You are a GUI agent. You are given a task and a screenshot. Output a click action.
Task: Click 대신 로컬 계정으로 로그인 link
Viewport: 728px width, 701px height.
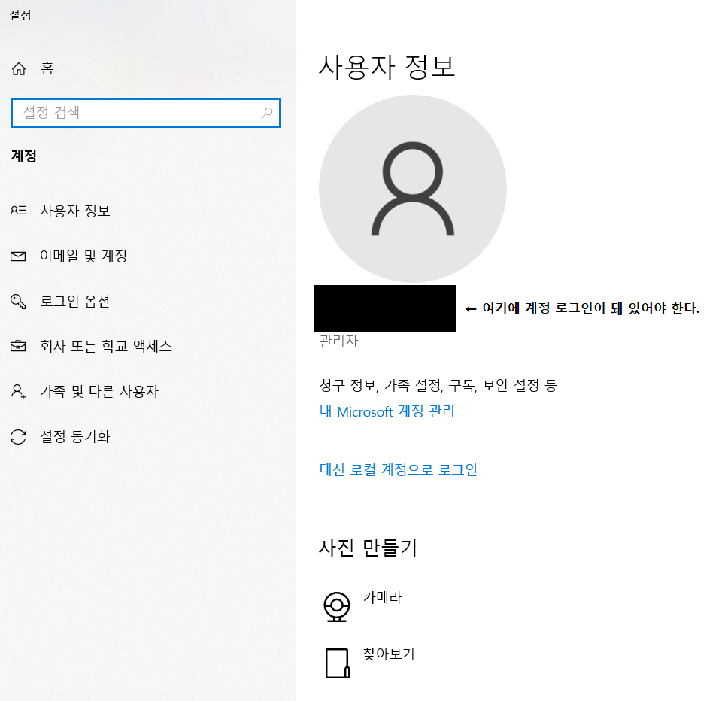point(399,469)
